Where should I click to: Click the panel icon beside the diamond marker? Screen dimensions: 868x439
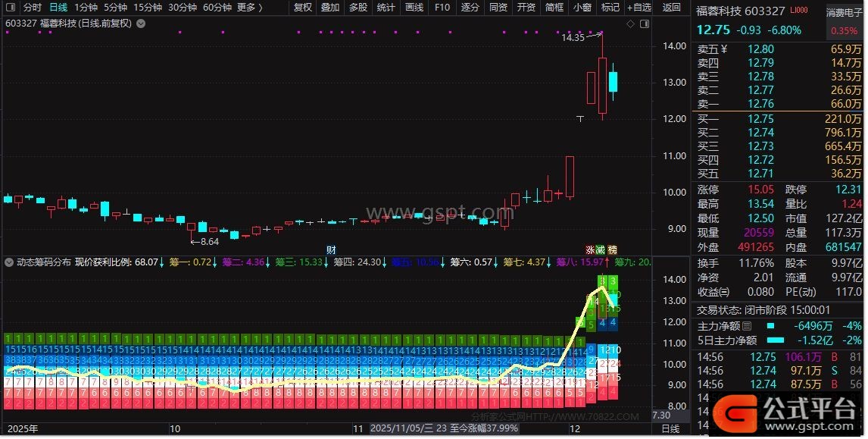click(x=644, y=24)
